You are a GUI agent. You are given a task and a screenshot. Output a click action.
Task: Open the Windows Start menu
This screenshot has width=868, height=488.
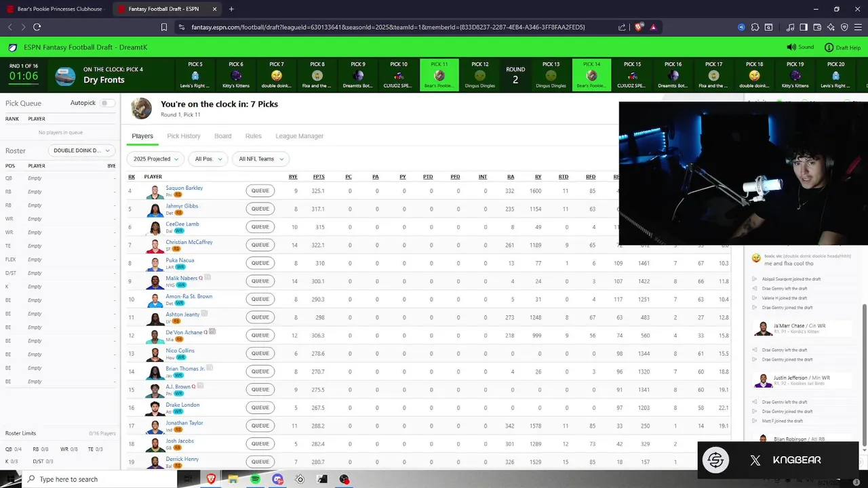pos(11,479)
